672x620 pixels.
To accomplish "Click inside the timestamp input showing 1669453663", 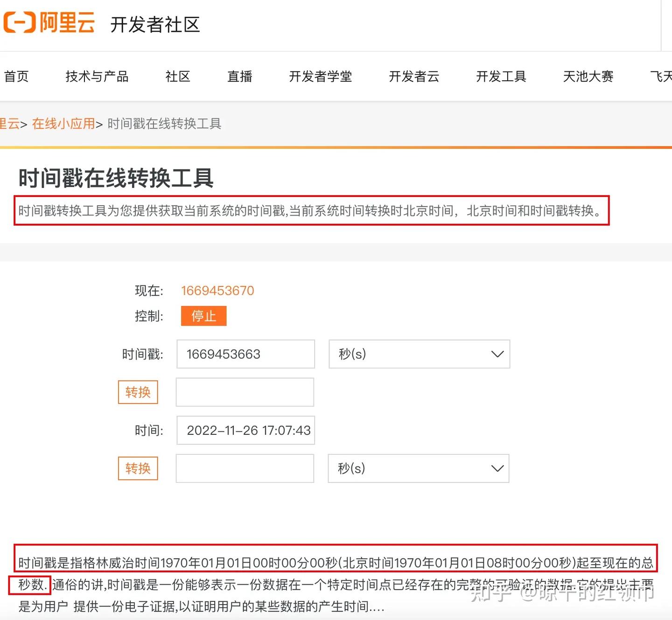I will pyautogui.click(x=245, y=354).
